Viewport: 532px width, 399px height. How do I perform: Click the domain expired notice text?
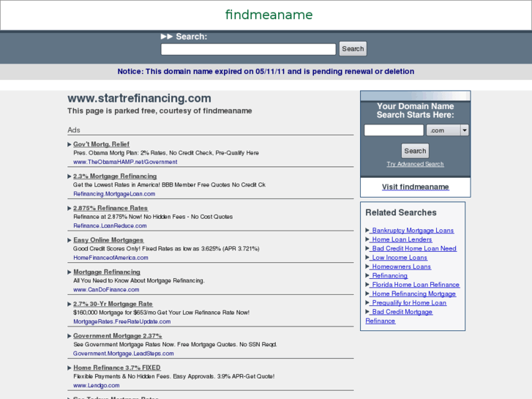[266, 71]
